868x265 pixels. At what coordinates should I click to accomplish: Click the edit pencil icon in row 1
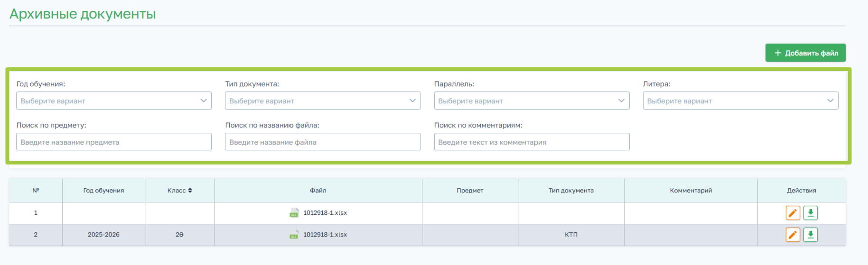coord(793,213)
